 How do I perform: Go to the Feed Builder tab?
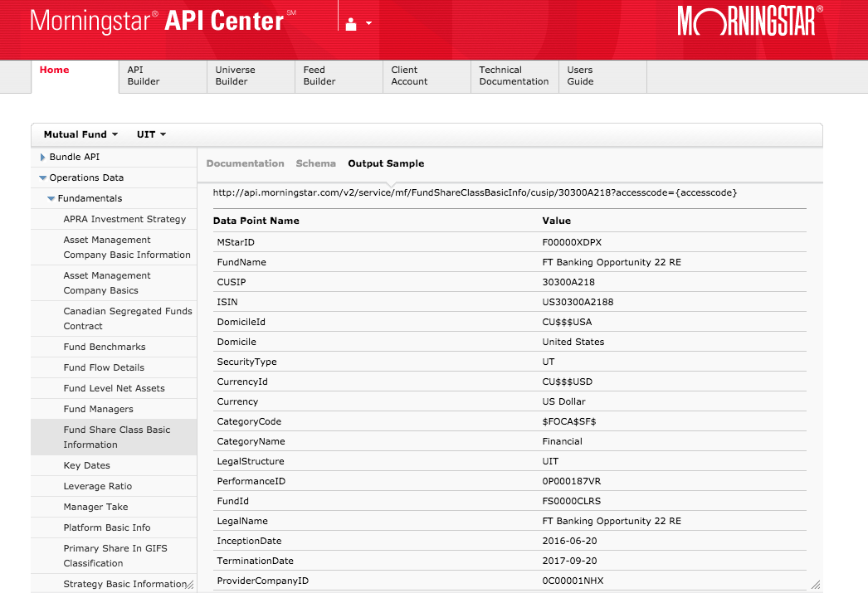pos(339,76)
